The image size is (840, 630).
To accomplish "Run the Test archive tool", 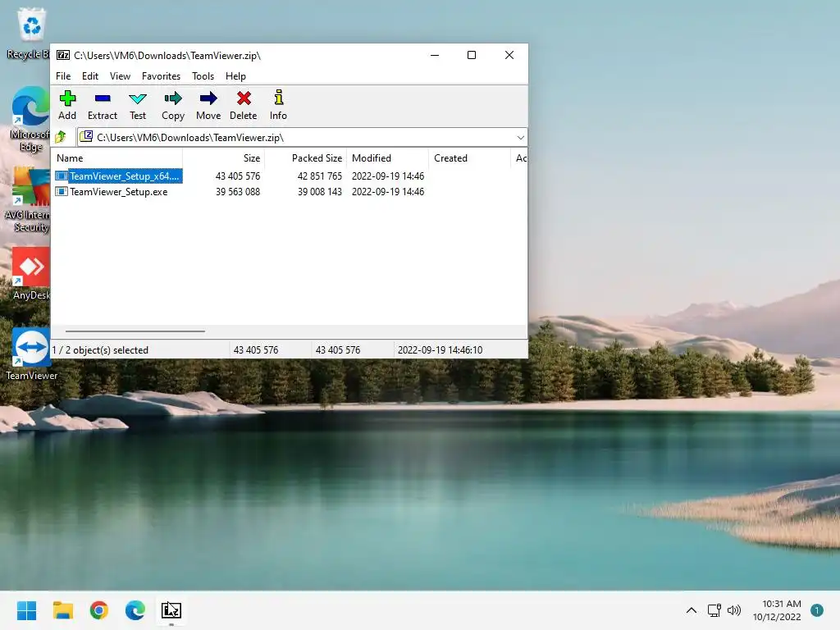I will (x=138, y=105).
